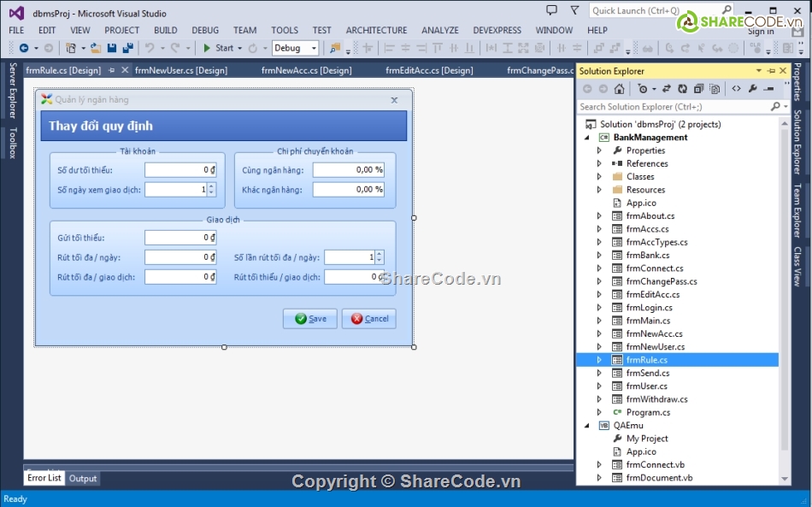Click the Open File folder icon
Viewport: 812px width, 507px height.
coord(96,48)
